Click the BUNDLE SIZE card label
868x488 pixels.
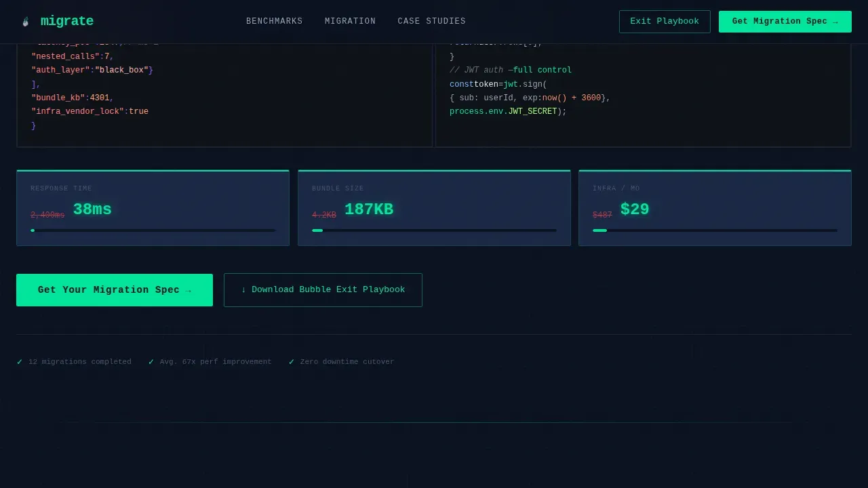338,188
